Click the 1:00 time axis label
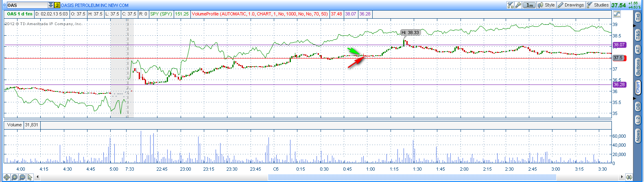This screenshot has height=182, width=644. [x=370, y=169]
